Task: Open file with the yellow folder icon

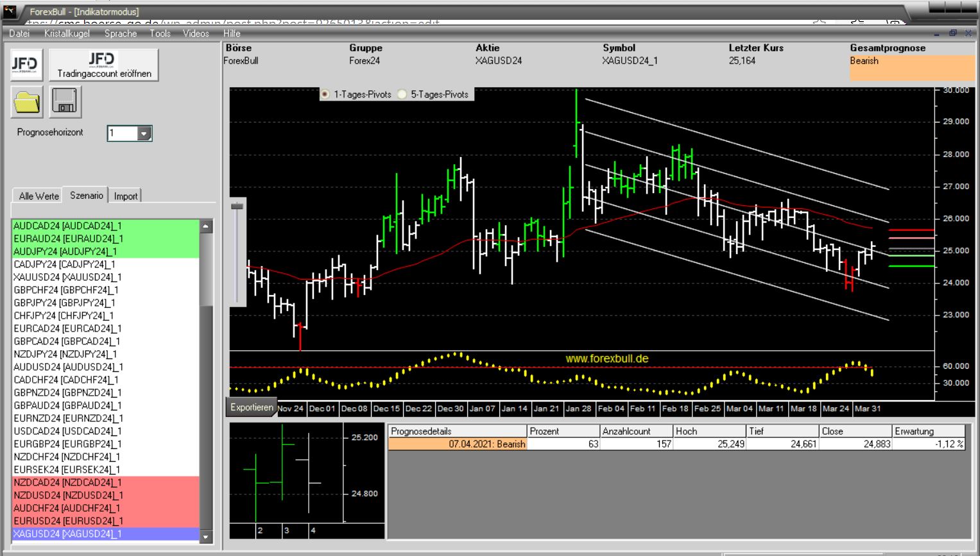Action: 26,102
